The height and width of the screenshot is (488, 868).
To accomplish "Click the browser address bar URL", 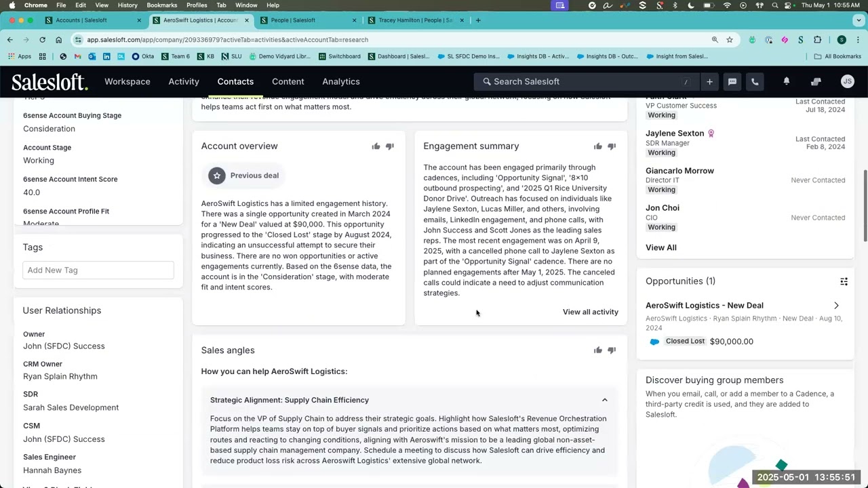I will coord(228,39).
